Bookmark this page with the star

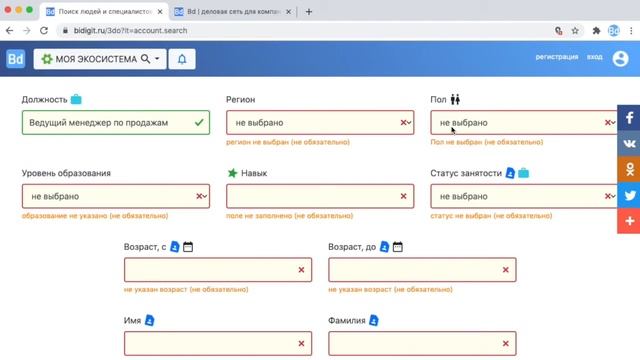575,31
